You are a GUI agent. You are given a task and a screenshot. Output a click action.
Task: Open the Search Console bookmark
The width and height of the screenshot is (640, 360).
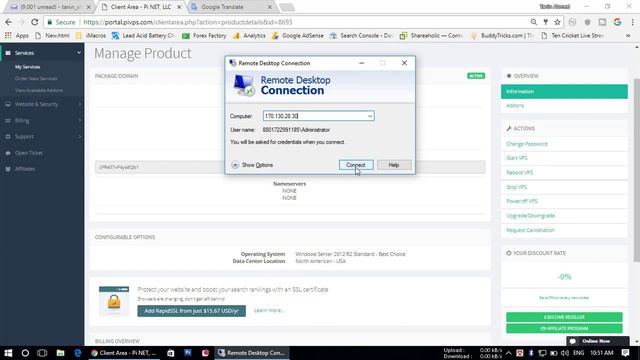click(361, 36)
